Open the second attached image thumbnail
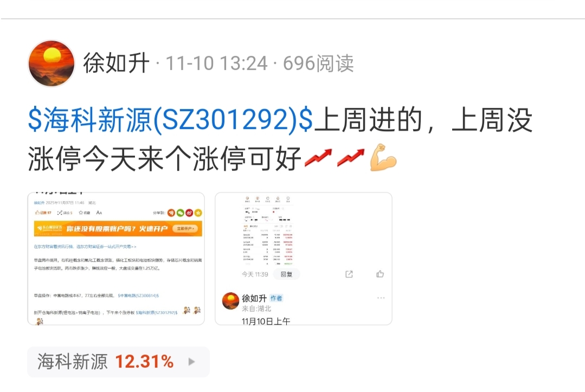Image resolution: width=585 pixels, height=392 pixels. 303,259
